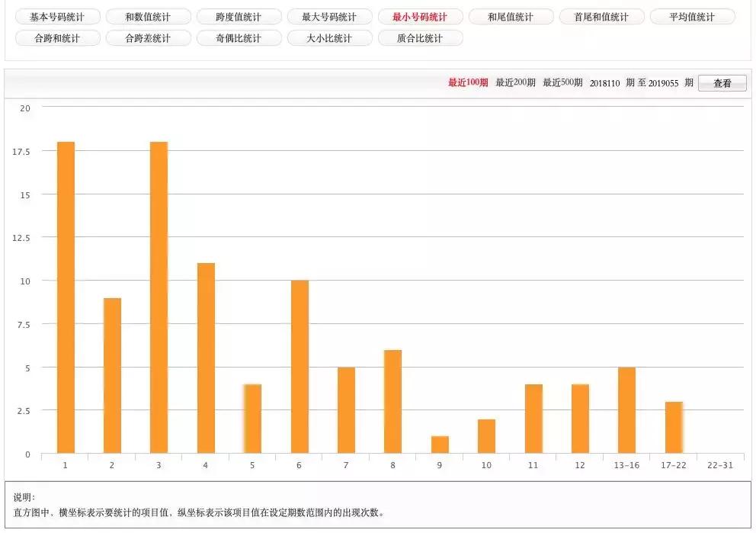Open 最大号码统计 tab

pyautogui.click(x=329, y=17)
